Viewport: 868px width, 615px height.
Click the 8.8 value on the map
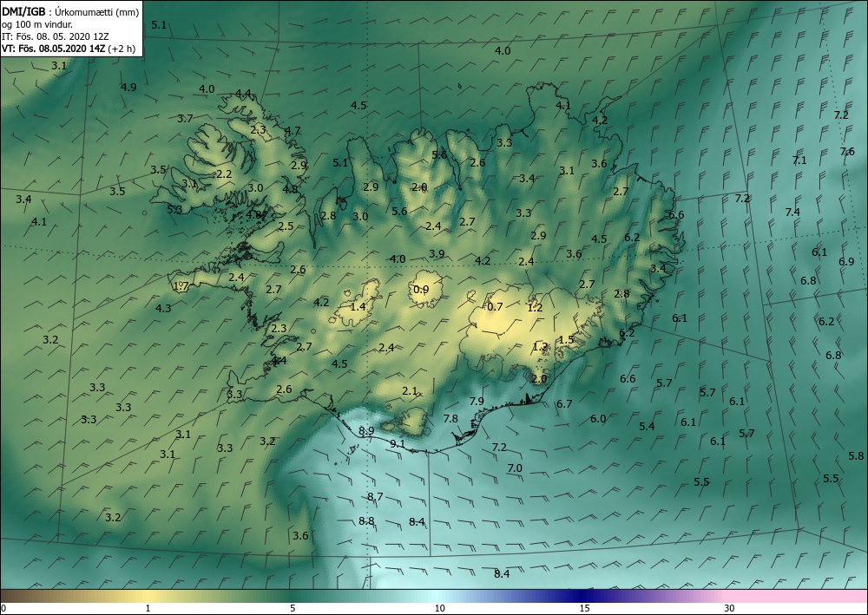366,520
